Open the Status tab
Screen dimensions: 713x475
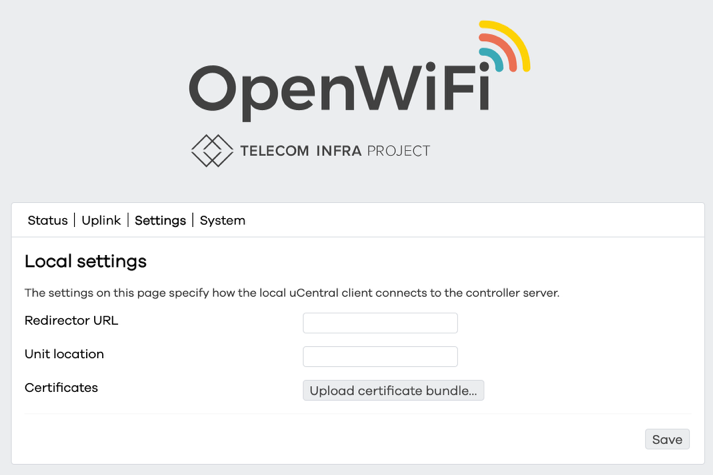click(x=47, y=220)
